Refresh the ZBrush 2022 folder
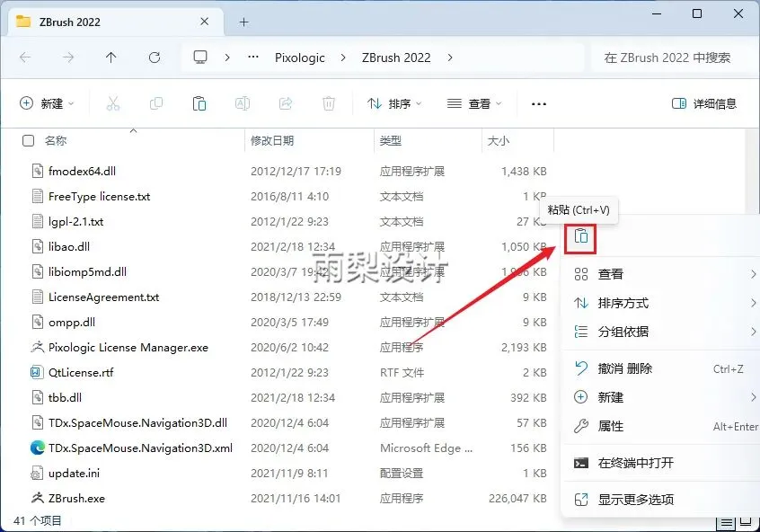 [155, 58]
